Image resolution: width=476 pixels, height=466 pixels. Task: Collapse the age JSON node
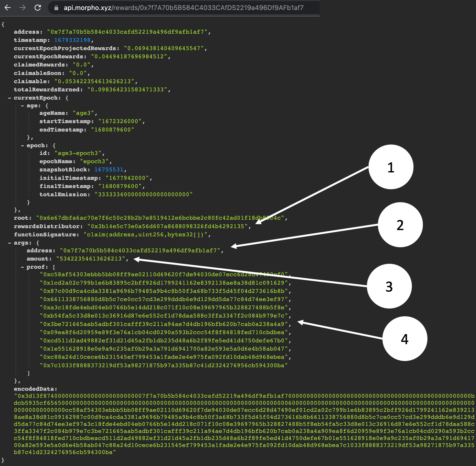point(22,106)
